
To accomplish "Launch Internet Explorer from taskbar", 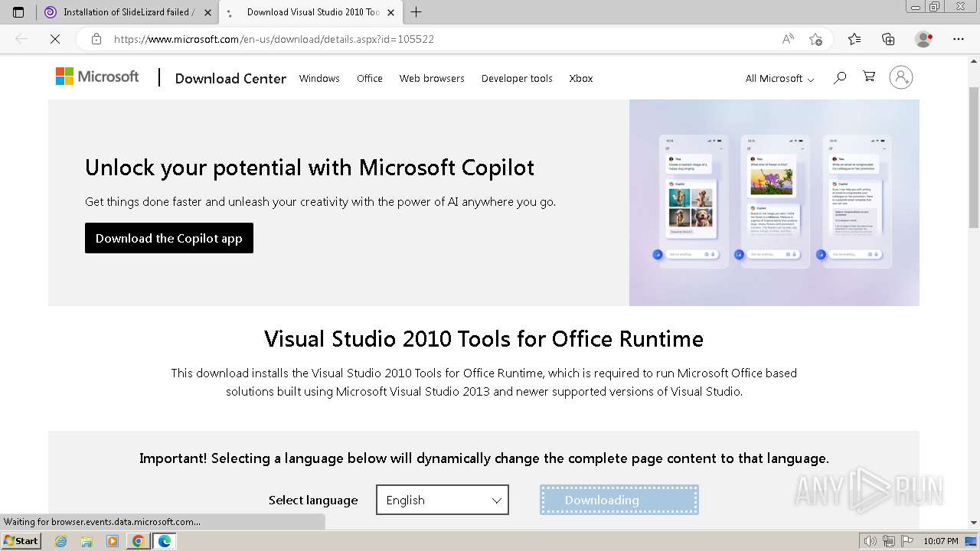I will point(60,541).
